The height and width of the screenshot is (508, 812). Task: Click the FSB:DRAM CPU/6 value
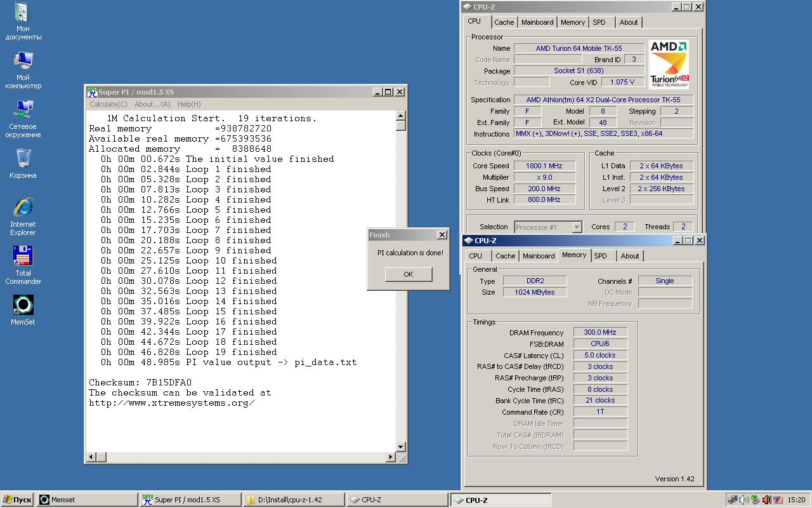[x=600, y=344]
